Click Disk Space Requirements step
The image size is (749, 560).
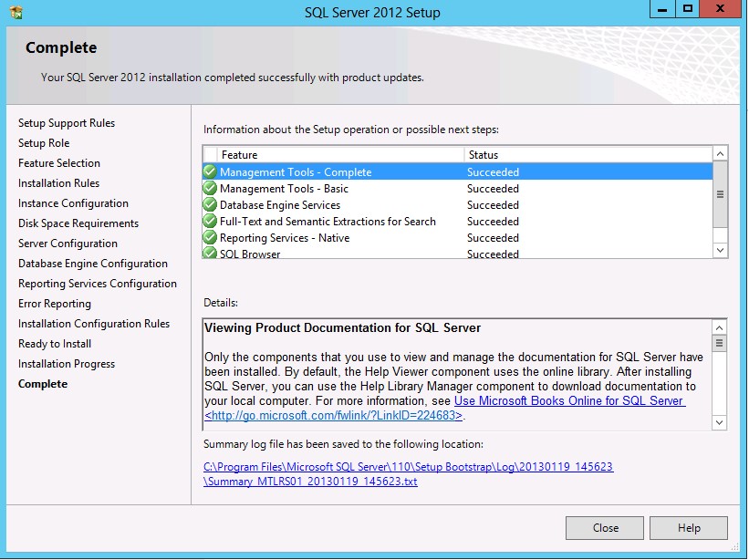(78, 223)
